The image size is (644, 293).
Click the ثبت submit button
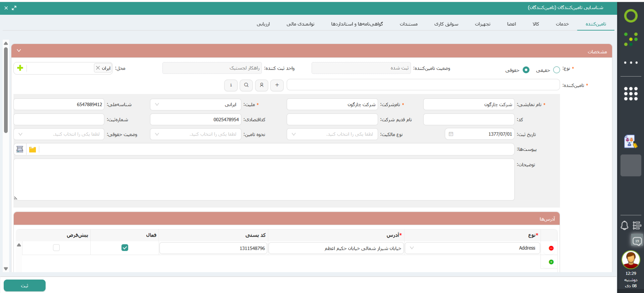[x=24, y=286]
